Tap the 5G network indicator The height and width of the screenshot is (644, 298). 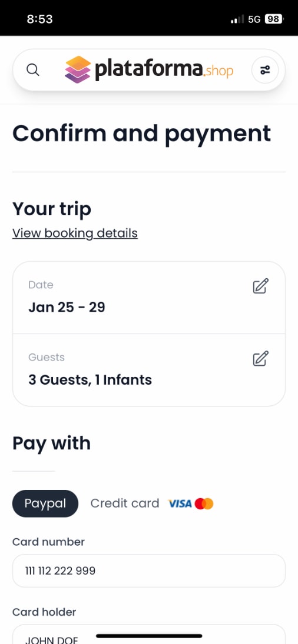click(254, 19)
